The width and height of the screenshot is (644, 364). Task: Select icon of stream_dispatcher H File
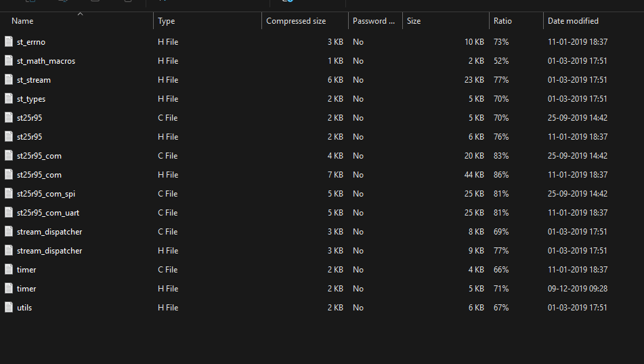coord(9,250)
